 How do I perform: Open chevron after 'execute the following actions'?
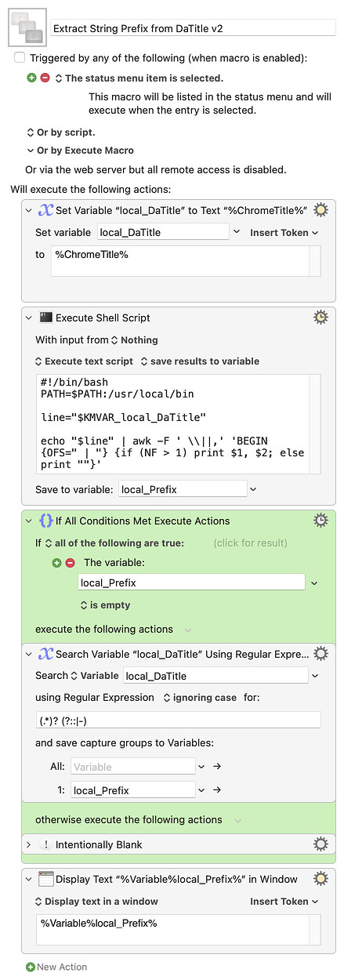(x=187, y=630)
